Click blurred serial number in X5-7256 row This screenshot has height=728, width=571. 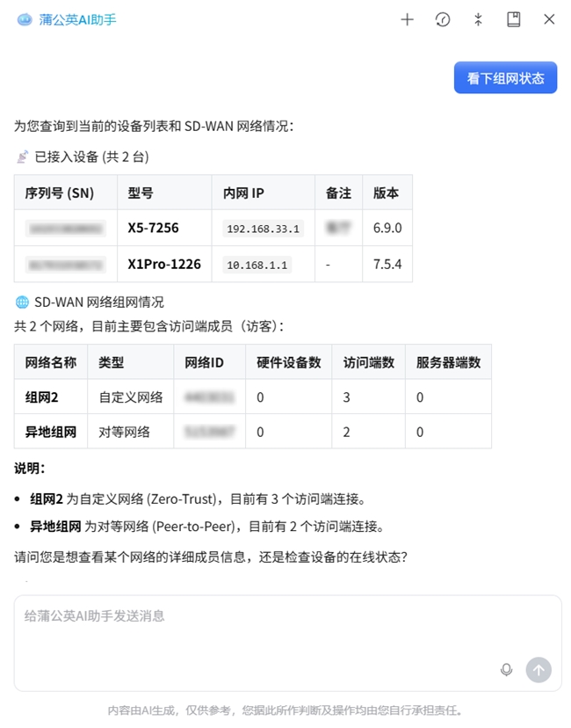pyautogui.click(x=65, y=229)
